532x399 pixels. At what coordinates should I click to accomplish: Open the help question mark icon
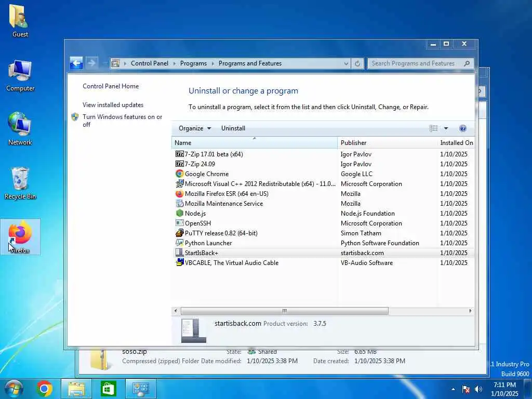(462, 128)
